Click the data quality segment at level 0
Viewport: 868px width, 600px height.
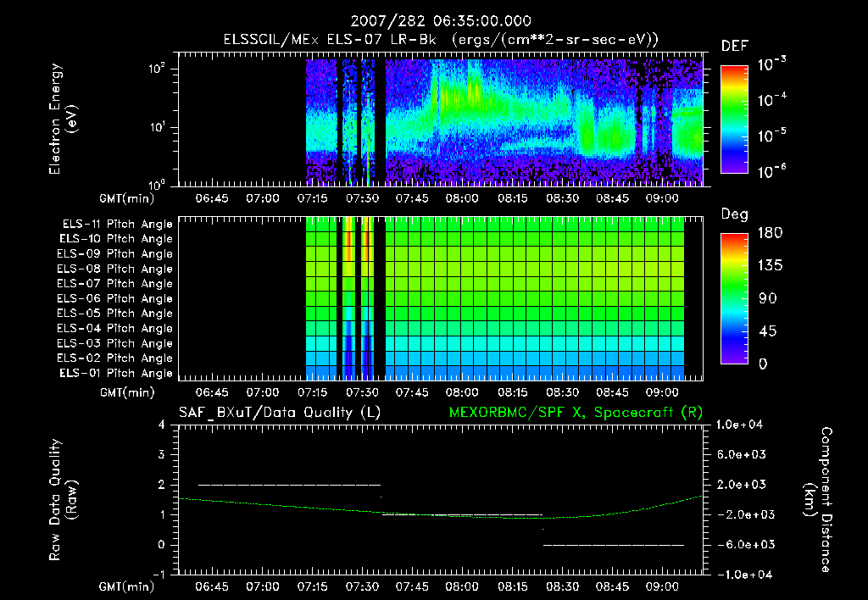click(614, 545)
